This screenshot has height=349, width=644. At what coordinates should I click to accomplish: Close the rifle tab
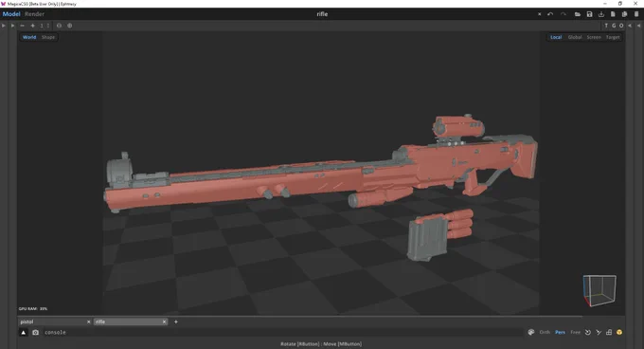164,321
